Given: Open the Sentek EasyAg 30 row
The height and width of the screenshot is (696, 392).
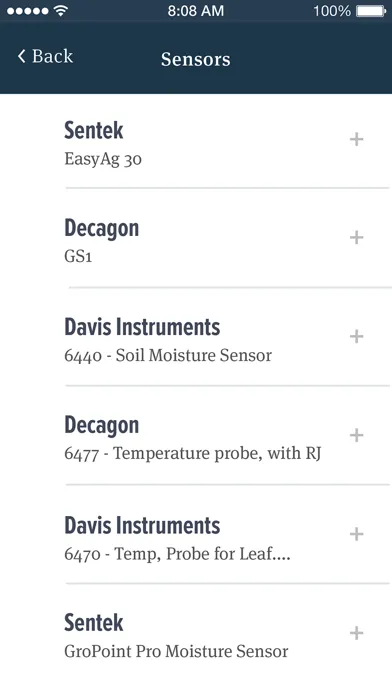Looking at the screenshot, I should [x=227, y=142].
